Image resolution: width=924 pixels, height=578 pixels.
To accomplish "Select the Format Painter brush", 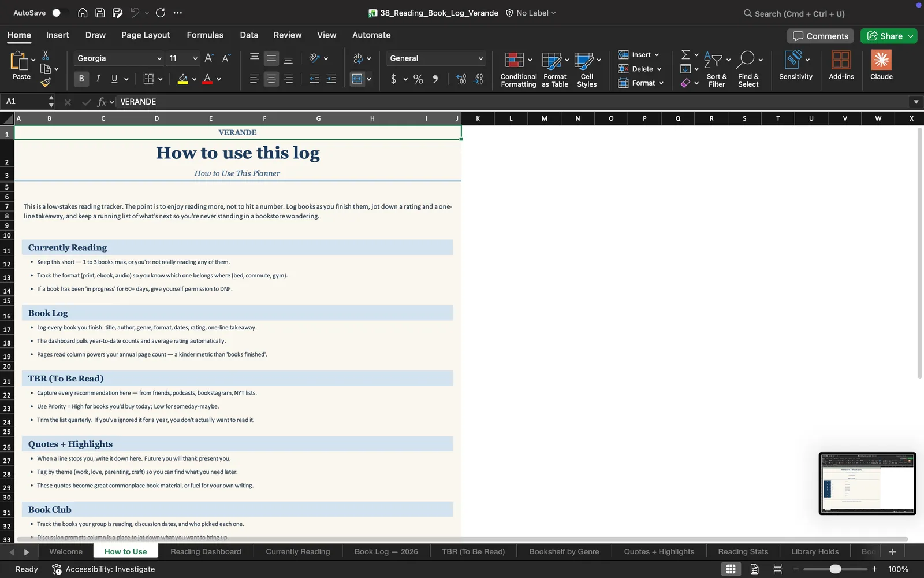I will [46, 83].
